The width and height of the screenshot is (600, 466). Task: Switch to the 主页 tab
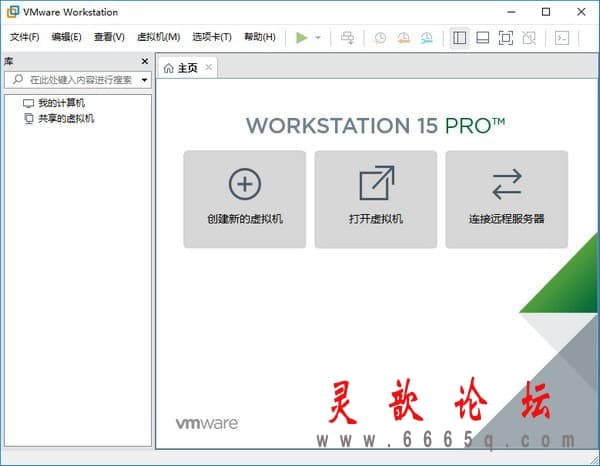click(x=188, y=68)
